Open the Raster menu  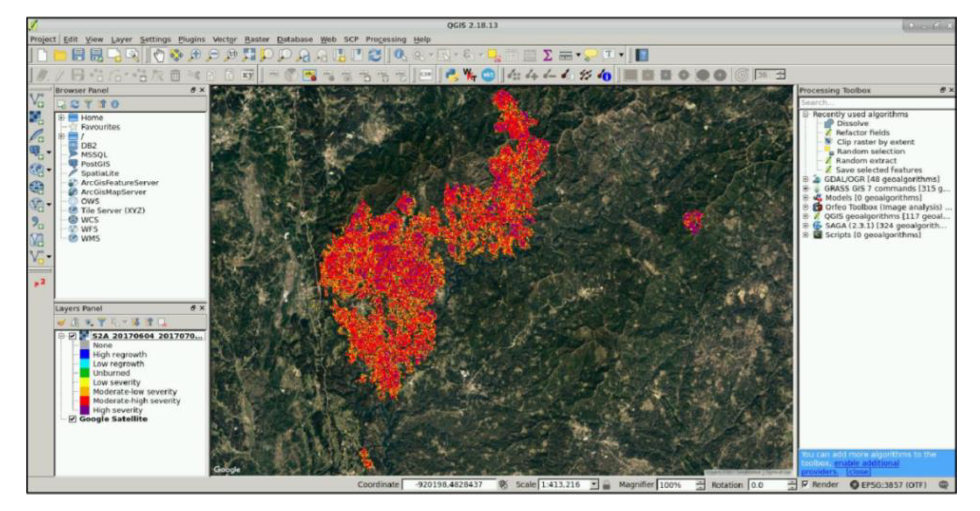256,39
